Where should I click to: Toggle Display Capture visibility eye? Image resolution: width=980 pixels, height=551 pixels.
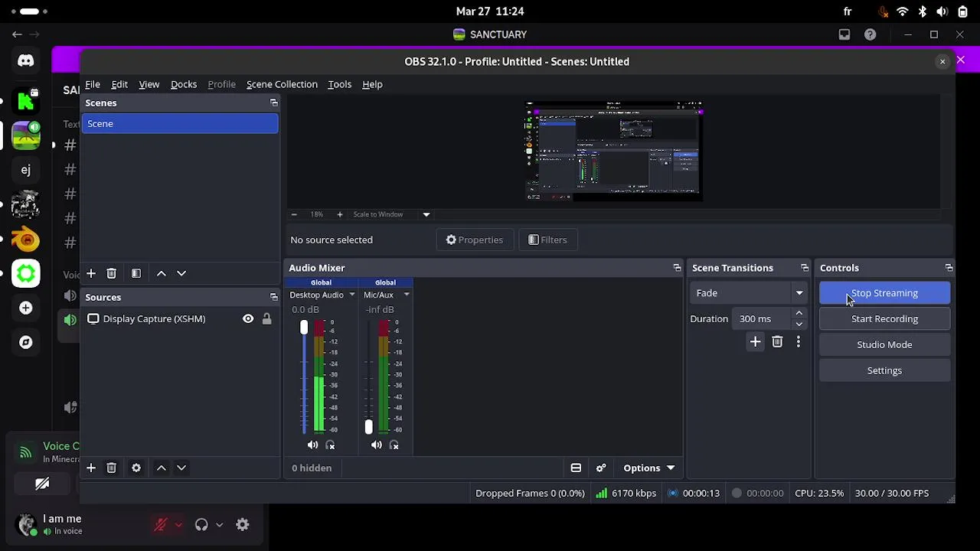pos(248,319)
